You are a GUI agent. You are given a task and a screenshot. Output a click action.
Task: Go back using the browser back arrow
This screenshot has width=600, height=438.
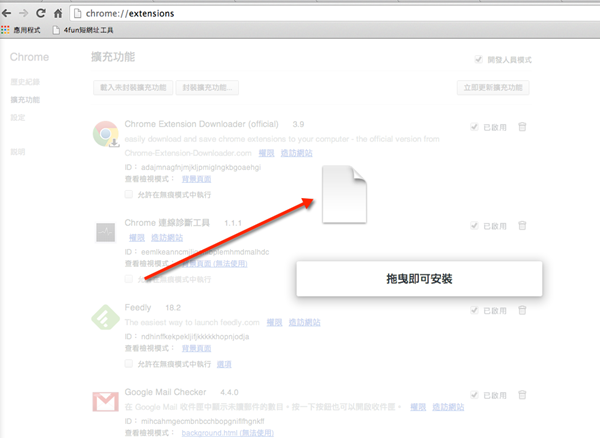(7, 13)
